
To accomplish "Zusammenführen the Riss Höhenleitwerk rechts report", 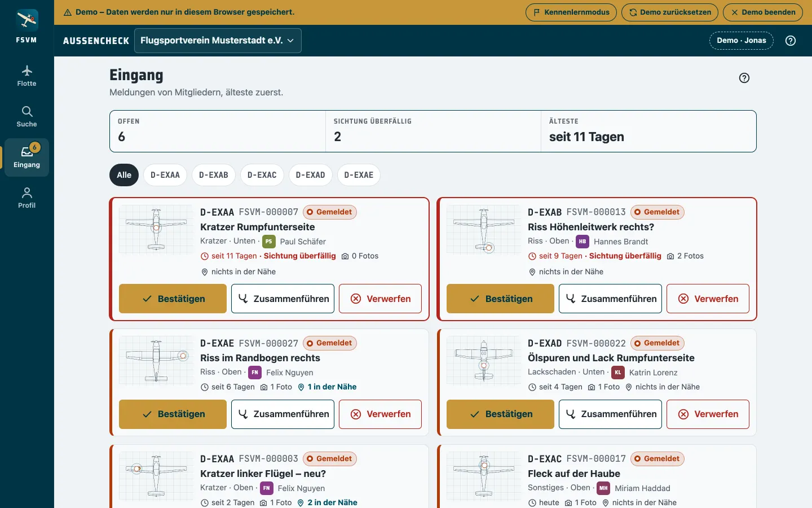I will coord(610,299).
